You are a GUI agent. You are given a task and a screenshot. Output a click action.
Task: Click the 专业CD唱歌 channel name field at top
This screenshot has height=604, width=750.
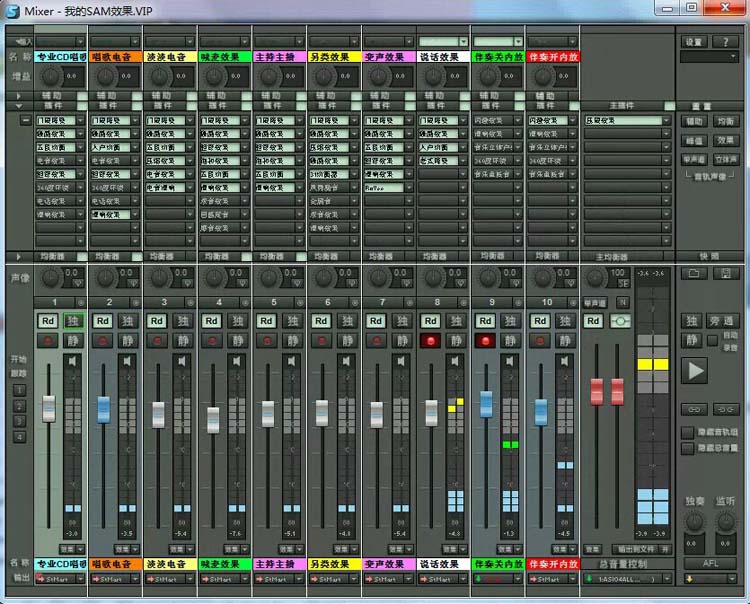pos(60,57)
